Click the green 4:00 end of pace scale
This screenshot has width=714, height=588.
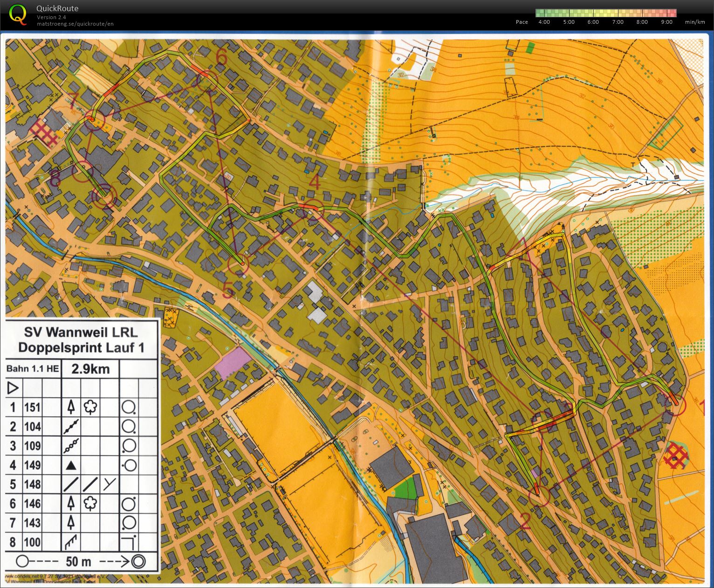click(542, 13)
